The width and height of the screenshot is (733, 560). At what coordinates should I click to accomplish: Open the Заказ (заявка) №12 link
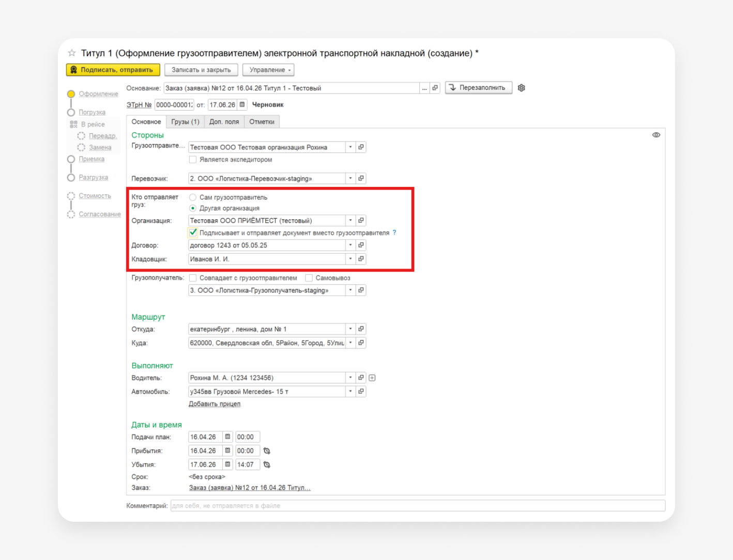click(250, 488)
